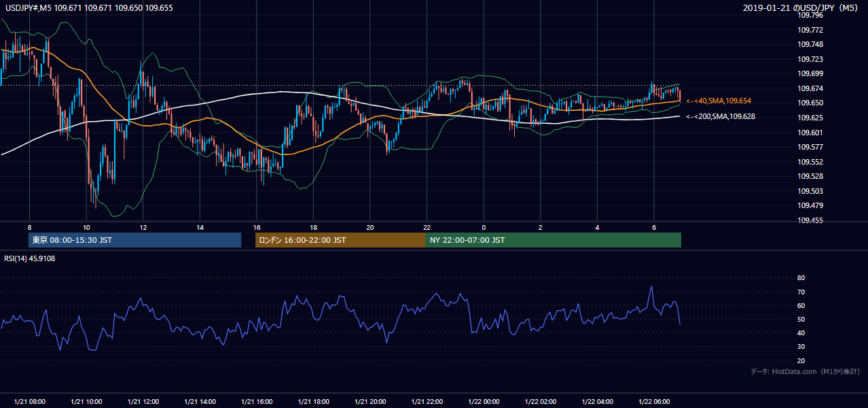Click price axis value 109.577
This screenshot has width=868, height=408.
pyautogui.click(x=810, y=147)
